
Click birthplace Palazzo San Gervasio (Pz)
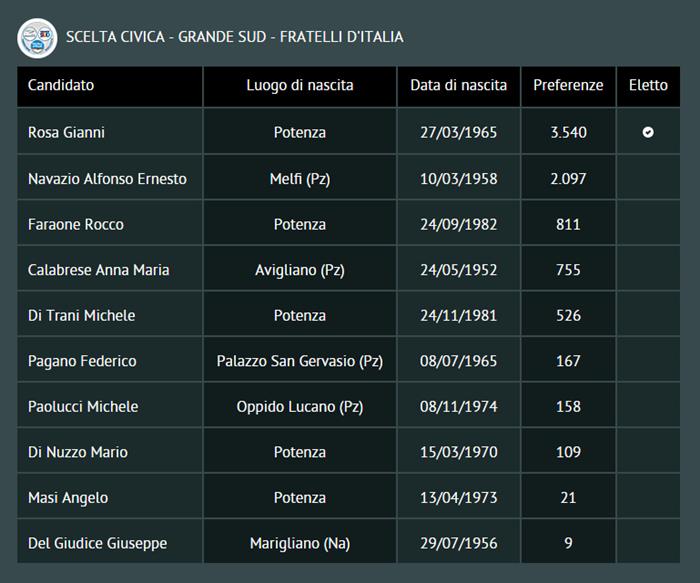click(x=300, y=361)
